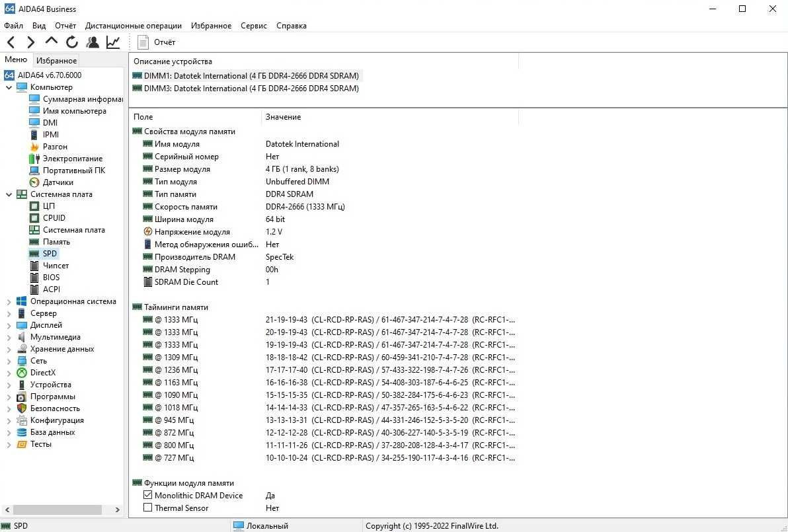The image size is (788, 532).
Task: Click the Конфигурация icon in the tree
Action: coord(22,420)
